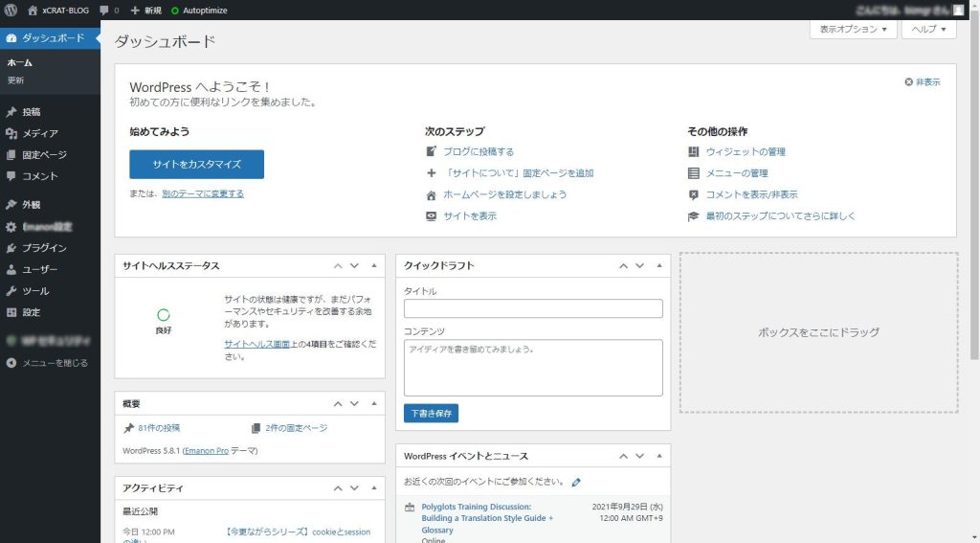Expand the ヘルプ help tab
980x543 pixels.
(x=928, y=29)
